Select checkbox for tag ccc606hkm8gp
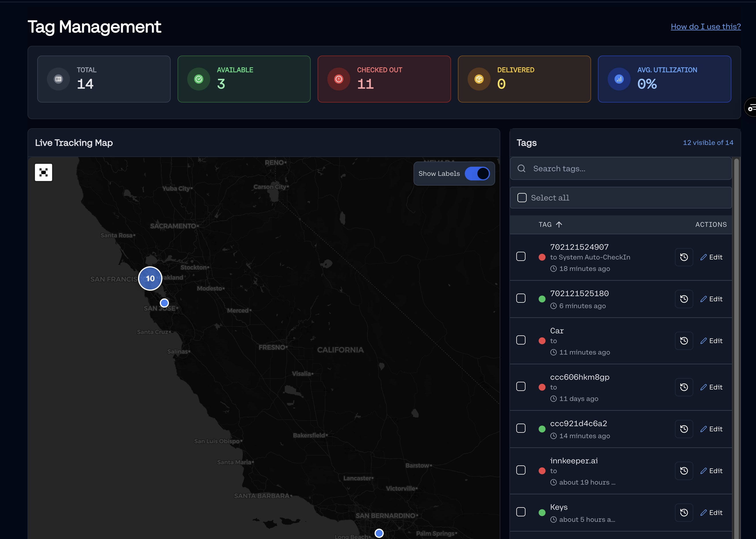The height and width of the screenshot is (539, 756). pos(521,387)
